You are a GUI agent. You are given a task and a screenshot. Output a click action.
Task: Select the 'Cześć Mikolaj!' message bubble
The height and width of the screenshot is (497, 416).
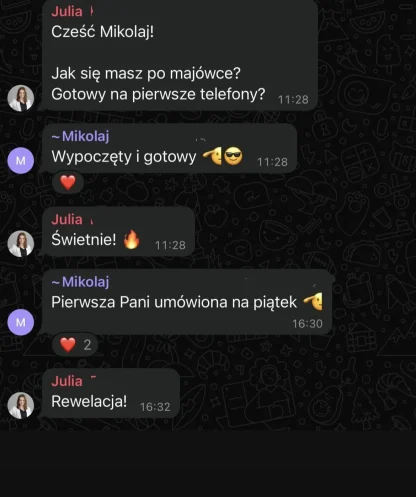click(180, 55)
